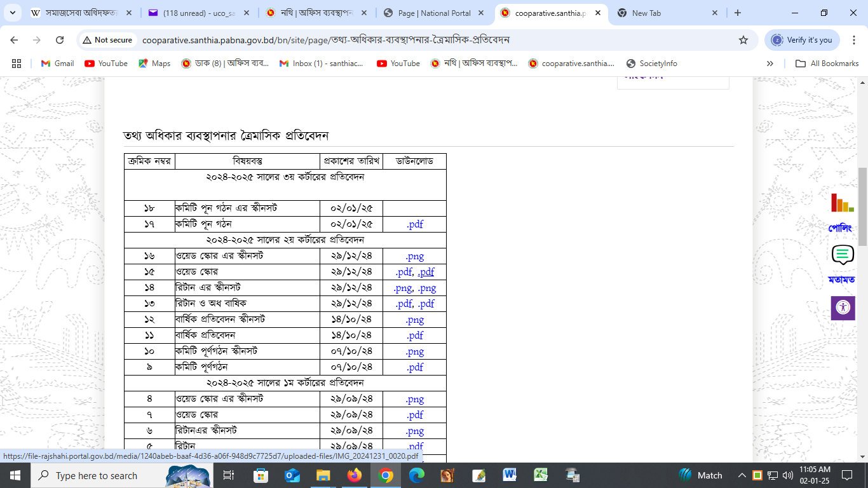Click the Not secure site info chip

[x=107, y=40]
